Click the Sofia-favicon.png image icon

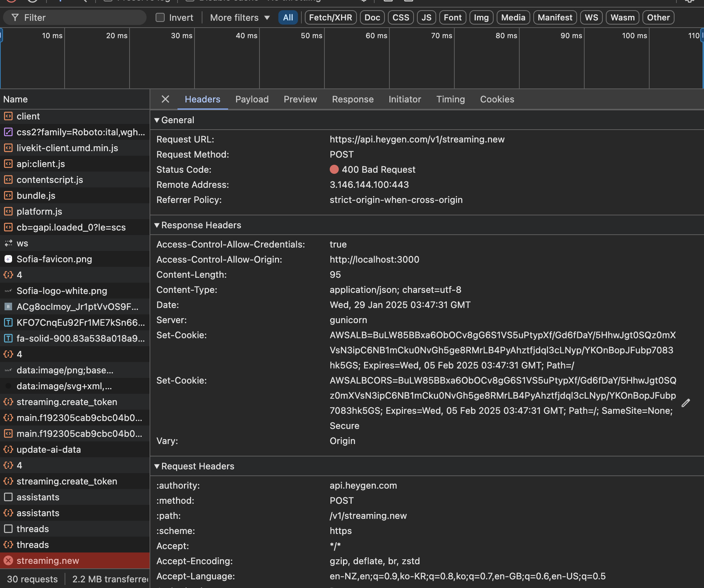[8, 259]
